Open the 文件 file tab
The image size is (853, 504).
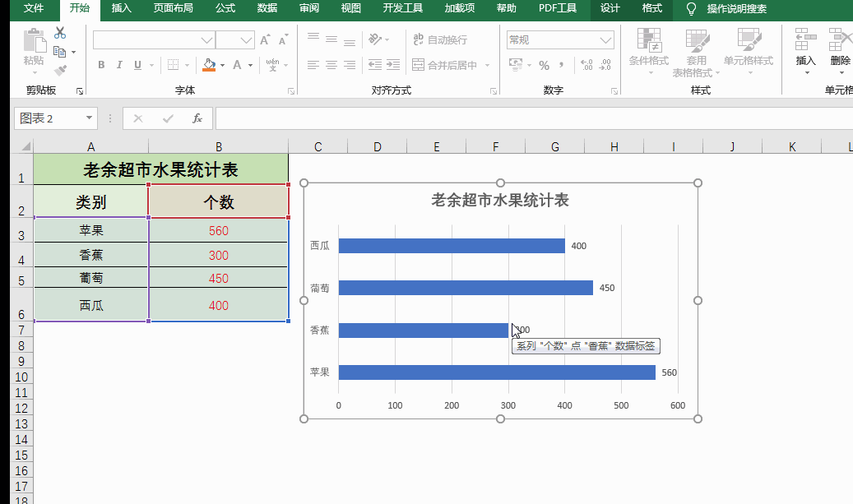(34, 8)
